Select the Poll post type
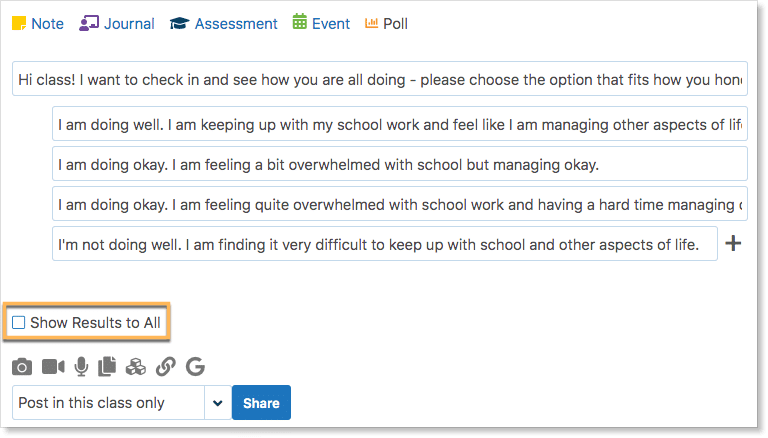768x438 pixels. pos(387,23)
